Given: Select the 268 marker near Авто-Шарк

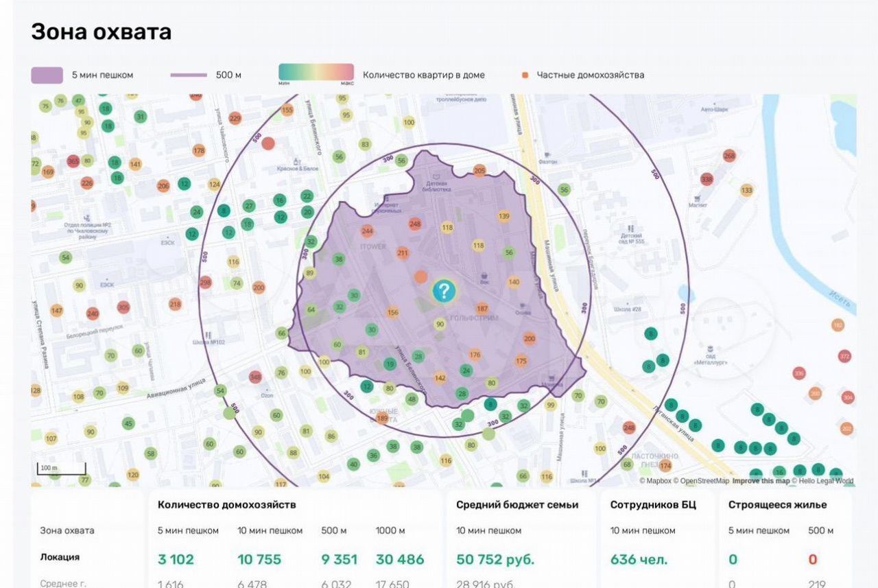Looking at the screenshot, I should [729, 156].
